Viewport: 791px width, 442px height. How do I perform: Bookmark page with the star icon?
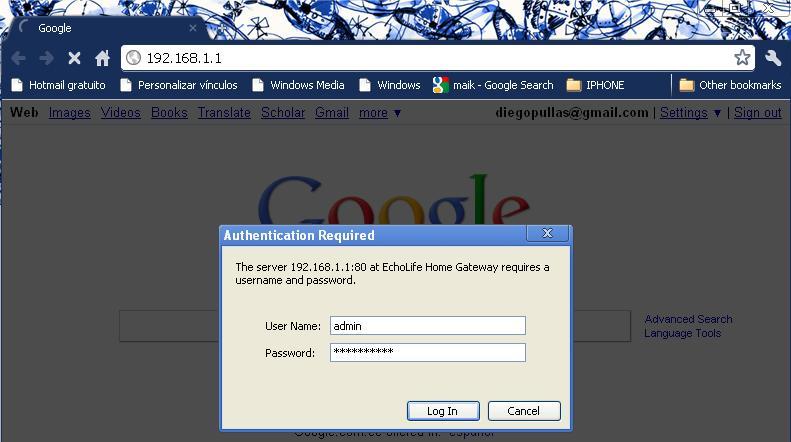pos(742,58)
